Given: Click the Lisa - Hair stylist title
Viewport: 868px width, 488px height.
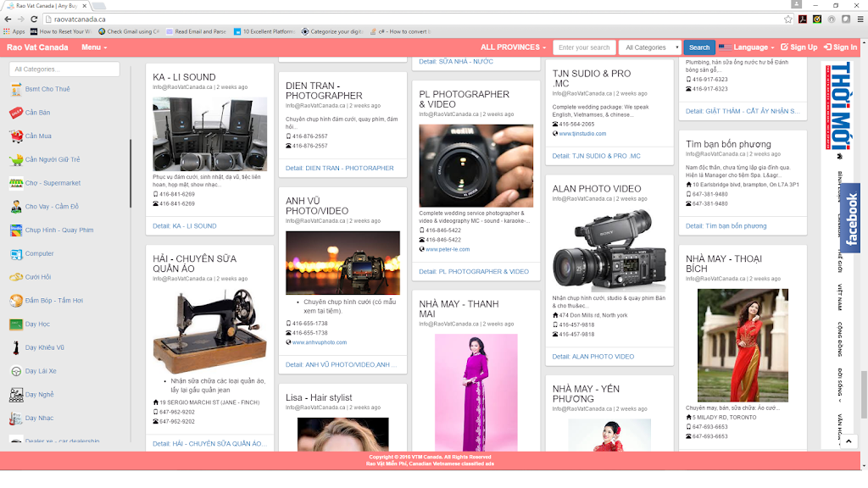Looking at the screenshot, I should 319,397.
